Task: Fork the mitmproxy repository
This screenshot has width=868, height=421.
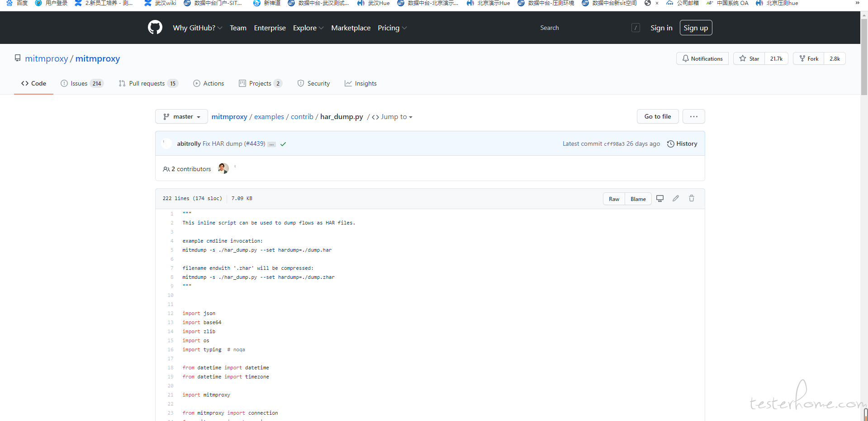Action: click(808, 58)
